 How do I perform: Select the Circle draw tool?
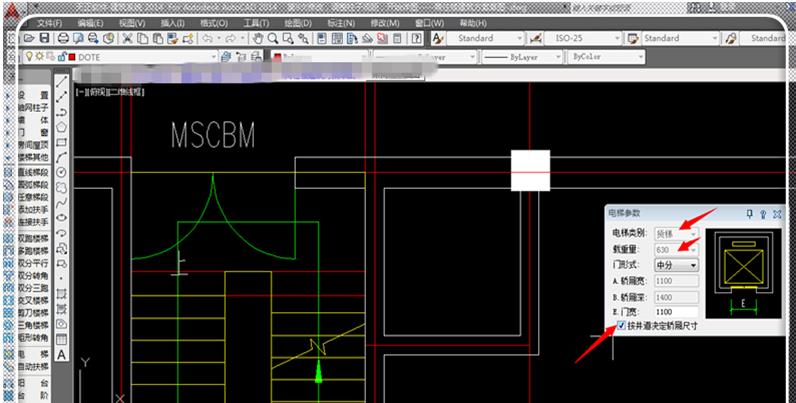(61, 173)
